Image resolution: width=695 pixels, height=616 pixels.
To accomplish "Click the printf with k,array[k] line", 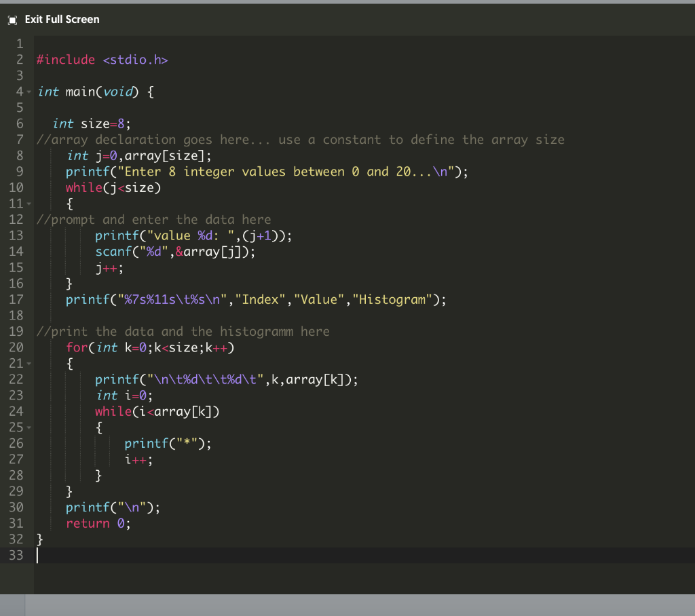I will point(227,380).
